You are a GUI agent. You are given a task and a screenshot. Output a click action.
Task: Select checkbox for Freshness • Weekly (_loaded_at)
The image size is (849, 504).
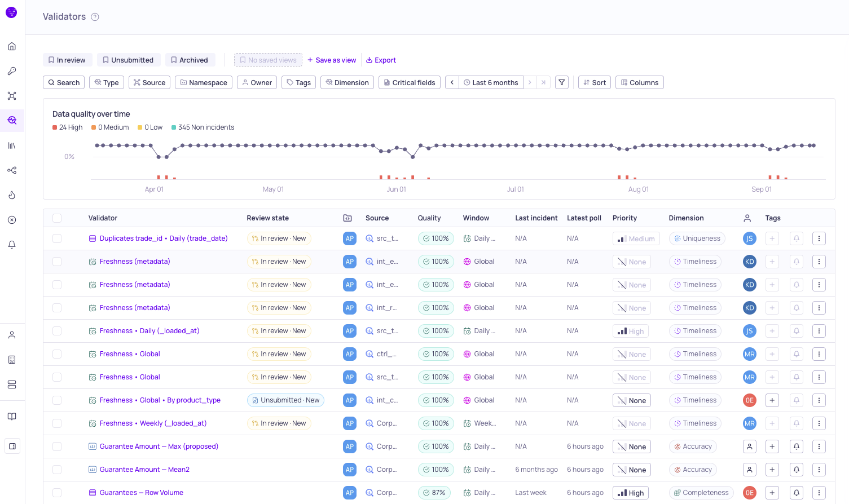coord(57,423)
